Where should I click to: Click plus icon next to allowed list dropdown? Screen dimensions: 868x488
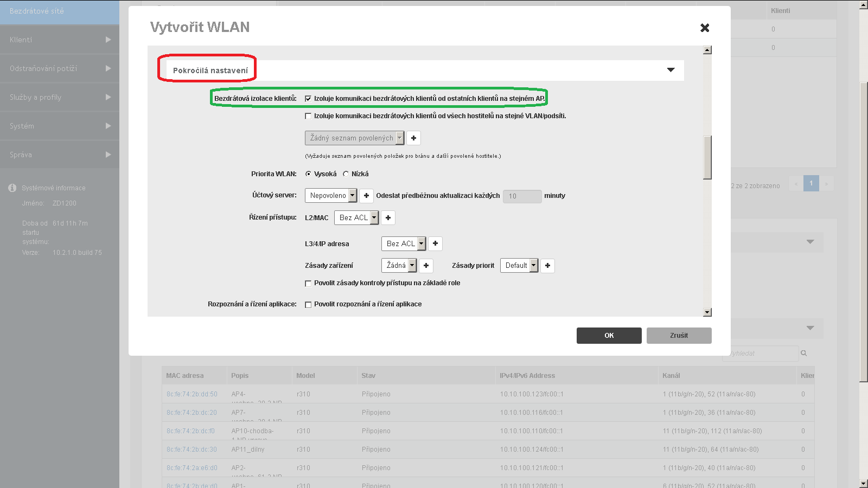click(x=413, y=138)
